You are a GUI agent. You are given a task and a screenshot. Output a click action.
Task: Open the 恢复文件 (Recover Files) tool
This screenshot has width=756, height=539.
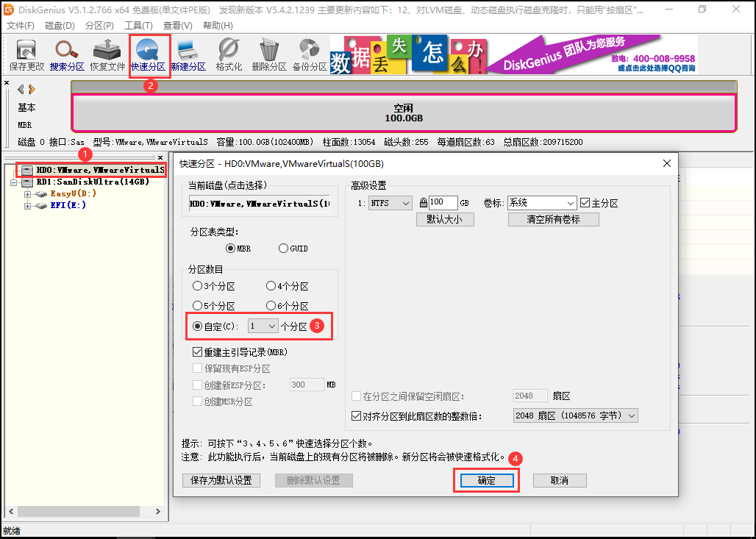click(x=107, y=55)
